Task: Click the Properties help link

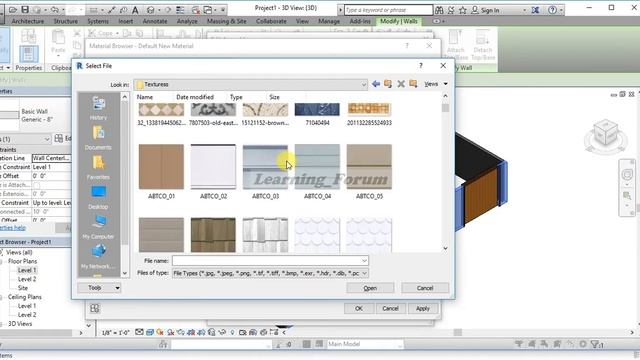Action: click(x=13, y=228)
